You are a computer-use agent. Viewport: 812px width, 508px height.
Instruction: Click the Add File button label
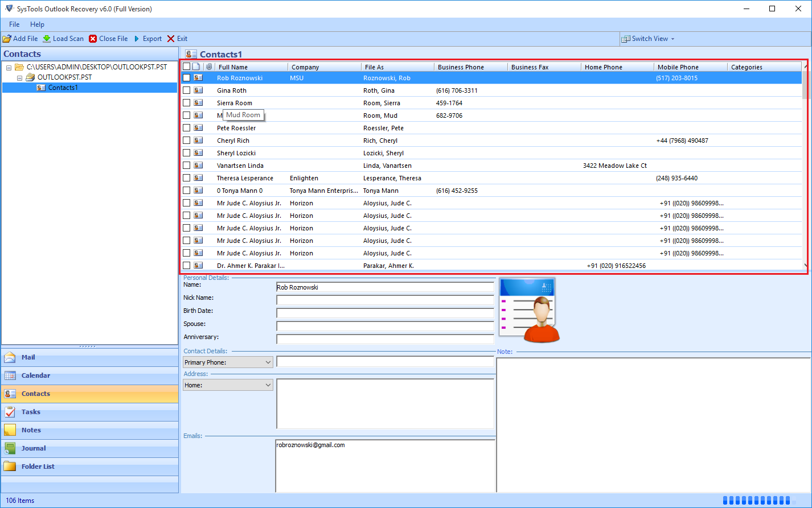point(26,39)
